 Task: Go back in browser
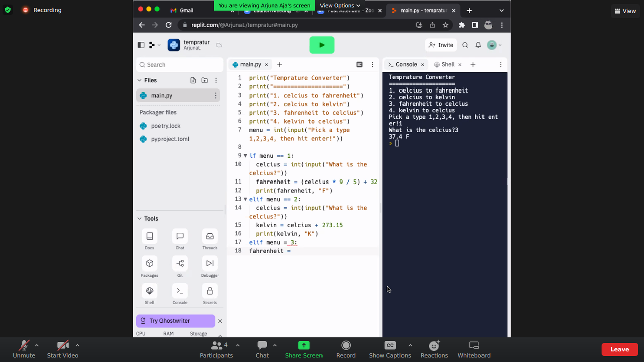tap(142, 25)
